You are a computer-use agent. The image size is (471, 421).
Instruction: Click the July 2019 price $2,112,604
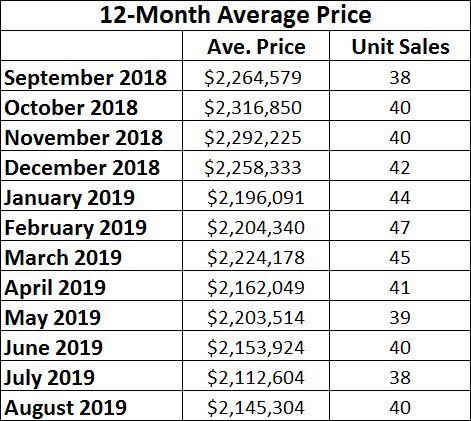[x=256, y=378]
